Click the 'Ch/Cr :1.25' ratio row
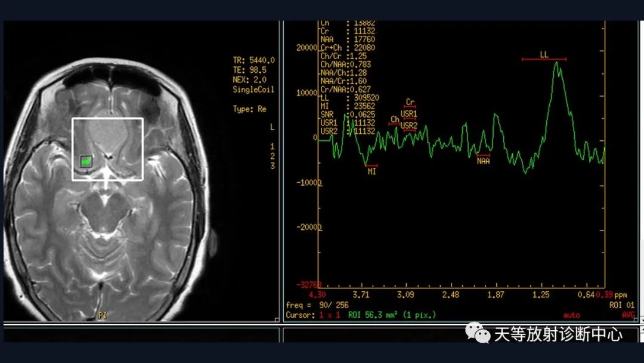Viewport: 644px width, 363px height. click(x=344, y=56)
